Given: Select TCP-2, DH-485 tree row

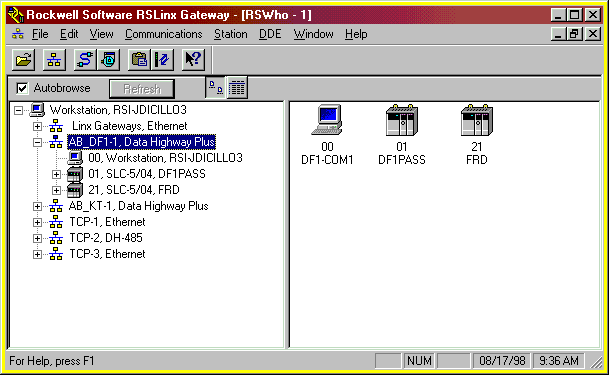Looking at the screenshot, I should [x=106, y=238].
